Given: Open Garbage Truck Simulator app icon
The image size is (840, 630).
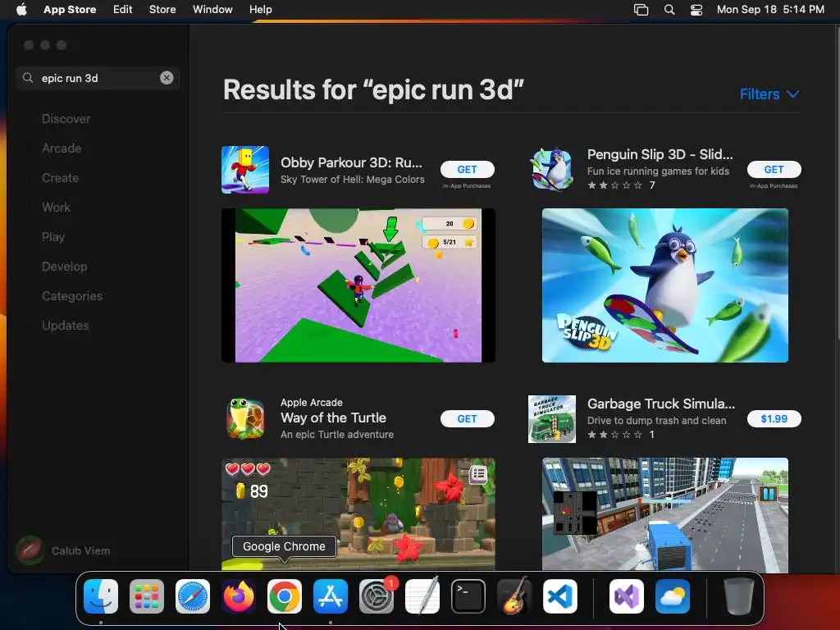Looking at the screenshot, I should click(x=552, y=419).
